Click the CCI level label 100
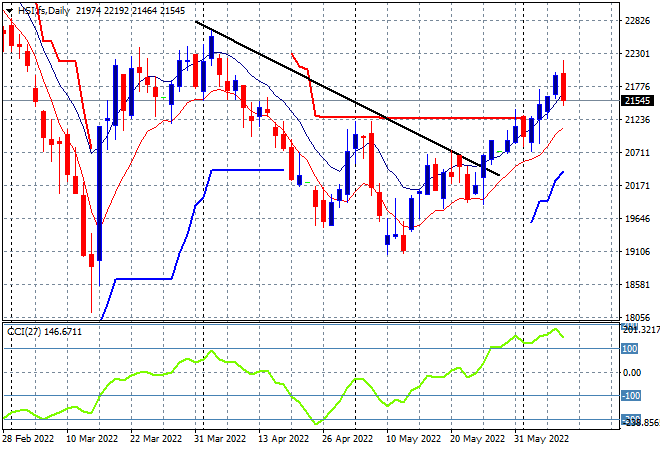The image size is (660, 450). [x=629, y=349]
